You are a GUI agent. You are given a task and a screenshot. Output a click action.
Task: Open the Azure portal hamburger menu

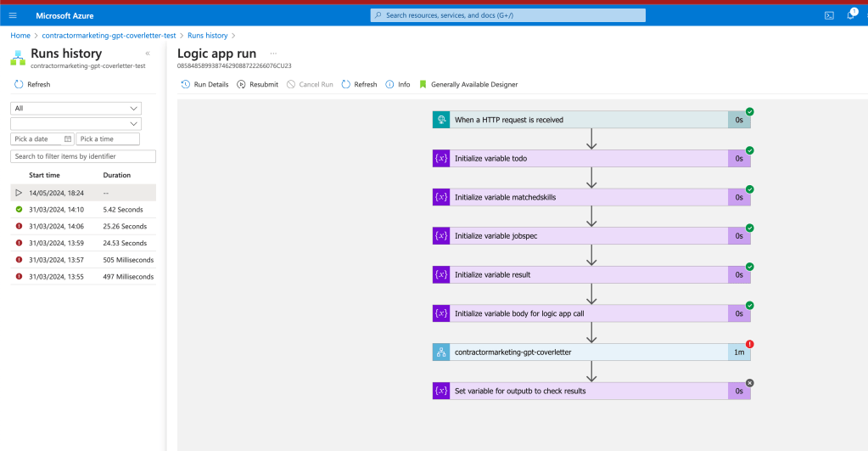click(13, 15)
